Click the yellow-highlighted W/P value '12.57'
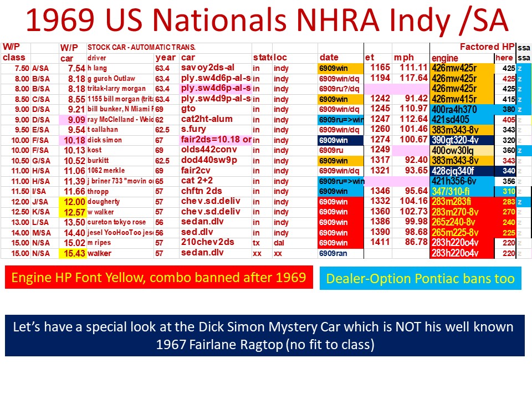Viewport: 532px width, 399px height. [74, 212]
